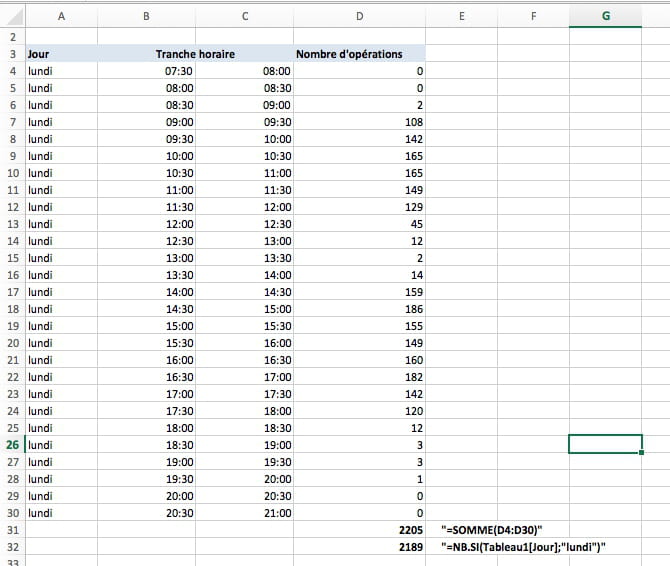Screen dimensions: 670x566
Task: Click the active cell G26
Action: coord(605,444)
